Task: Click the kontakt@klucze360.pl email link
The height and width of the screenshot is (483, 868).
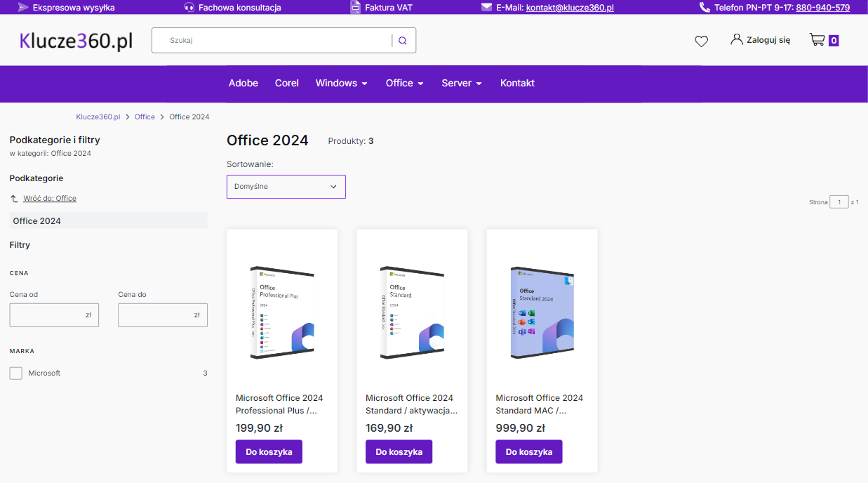Action: pos(570,8)
